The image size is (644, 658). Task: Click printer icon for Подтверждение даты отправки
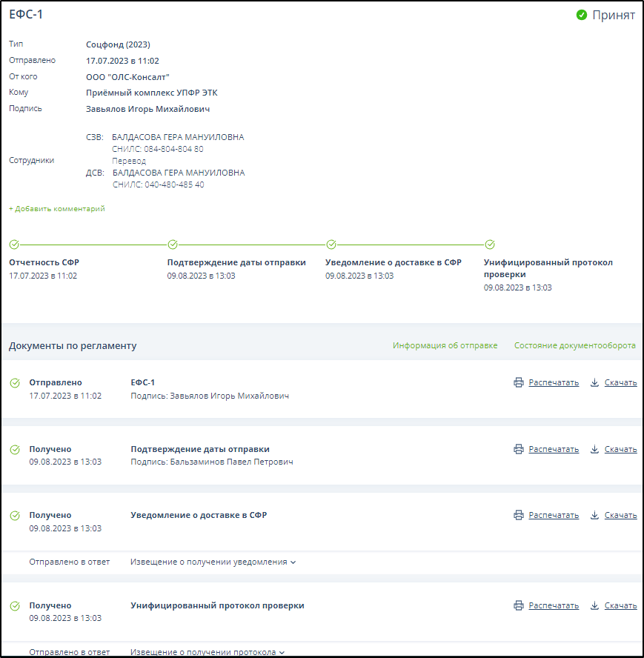[x=519, y=449]
